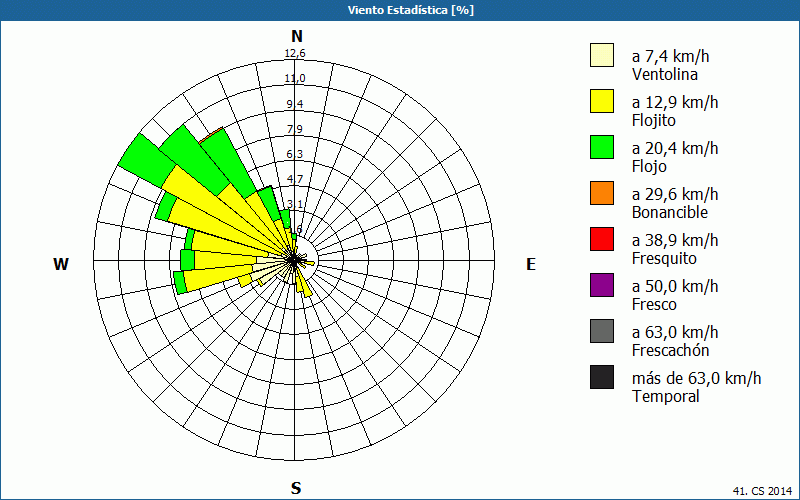Click the Temporal black legend swatch
This screenshot has width=800, height=500.
pos(602,377)
